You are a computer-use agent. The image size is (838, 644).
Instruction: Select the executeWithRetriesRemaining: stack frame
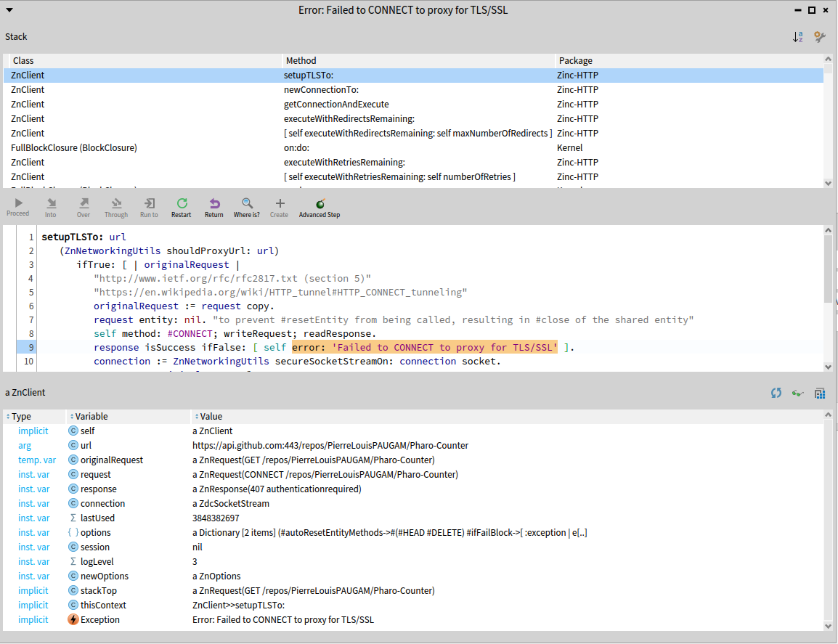(x=413, y=162)
